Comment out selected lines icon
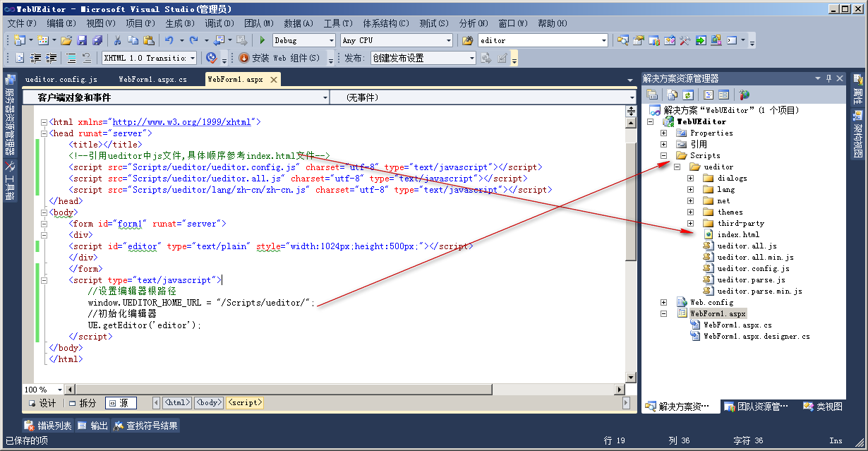Screen dimensions: 868x451 (x=71, y=58)
